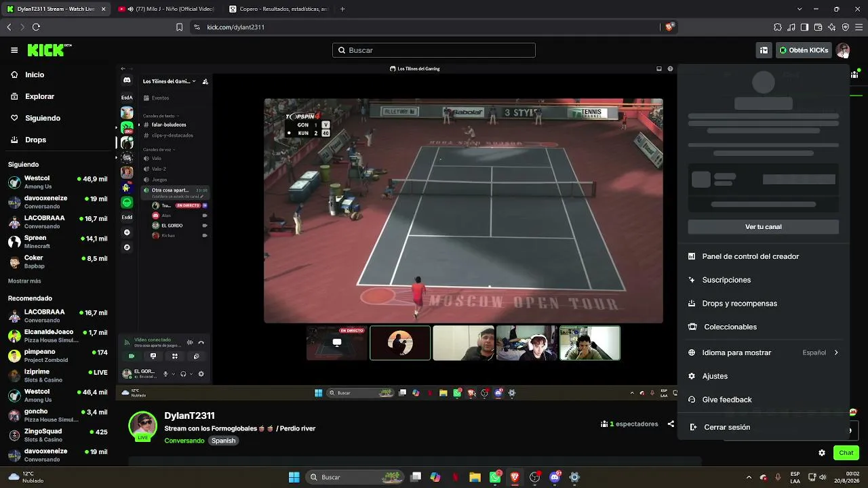Bookmark this page with the bookmark icon
Image resolution: width=868 pixels, height=488 pixels.
[179, 27]
